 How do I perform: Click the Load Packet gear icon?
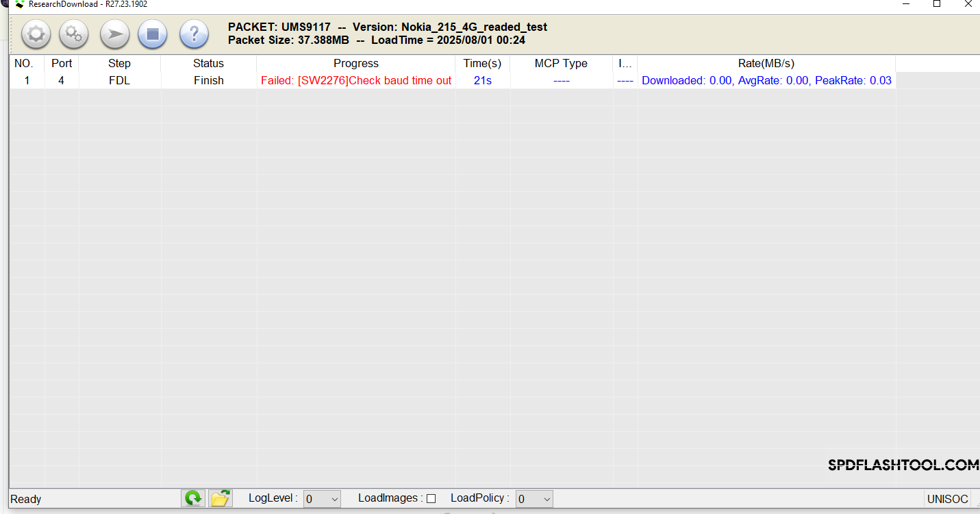[x=36, y=34]
